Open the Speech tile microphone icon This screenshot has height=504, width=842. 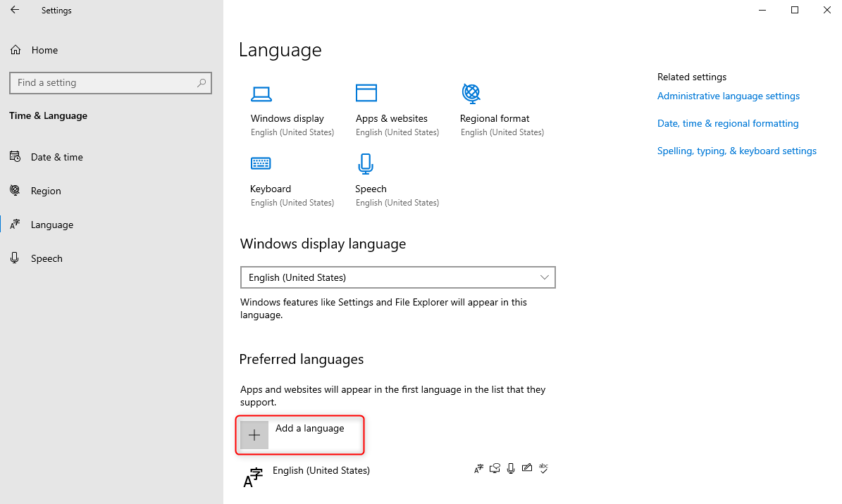(x=366, y=164)
